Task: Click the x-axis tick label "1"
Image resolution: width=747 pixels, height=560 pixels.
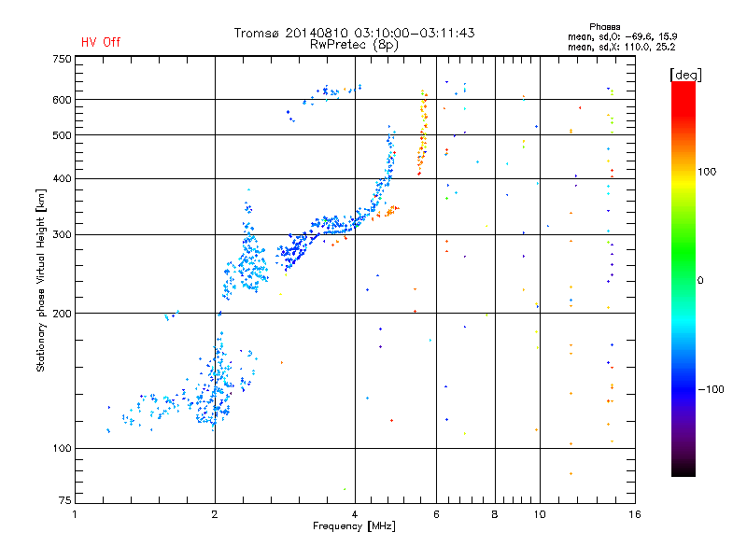Action: click(x=75, y=514)
